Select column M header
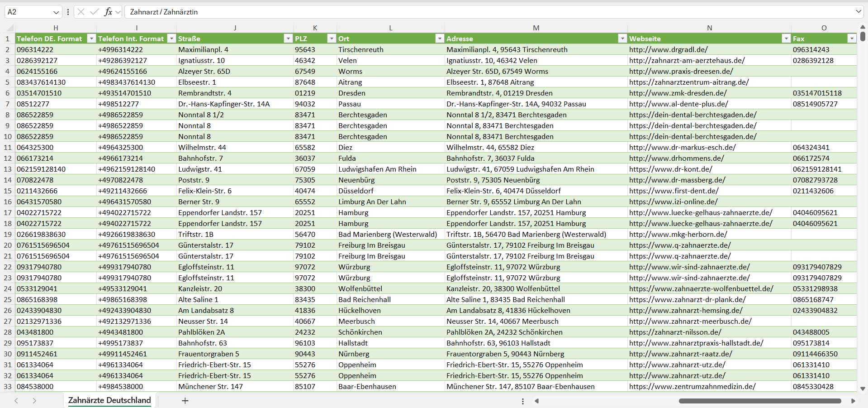Screen dimensions: 868x408 pos(536,28)
